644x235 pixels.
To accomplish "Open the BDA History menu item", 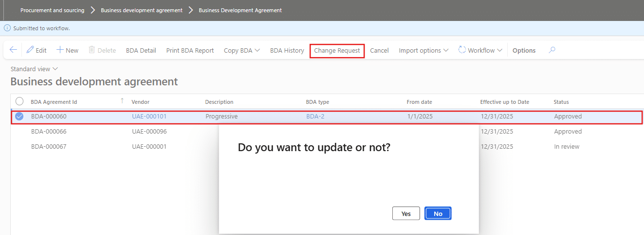I will [287, 51].
